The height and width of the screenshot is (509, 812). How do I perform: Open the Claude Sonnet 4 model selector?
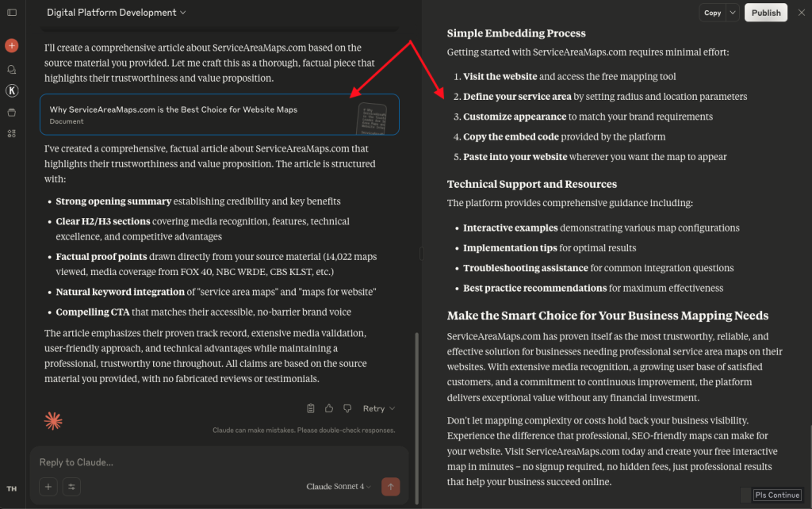(x=339, y=487)
